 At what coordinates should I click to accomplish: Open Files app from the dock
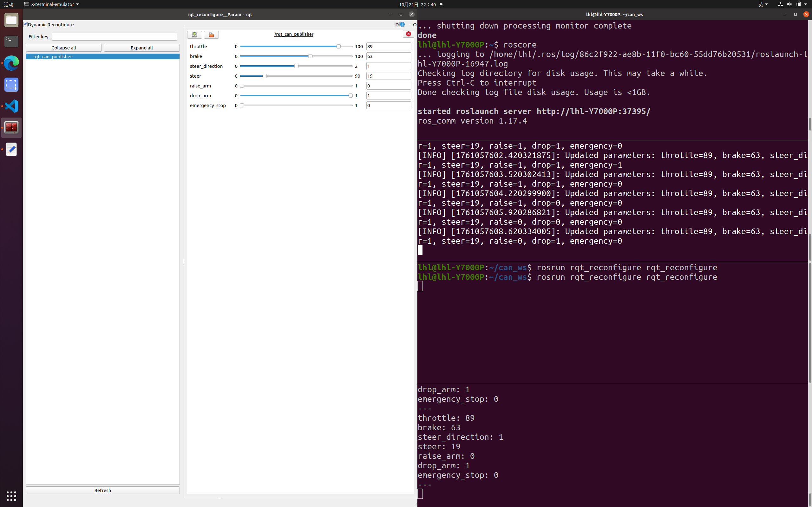[x=11, y=20]
